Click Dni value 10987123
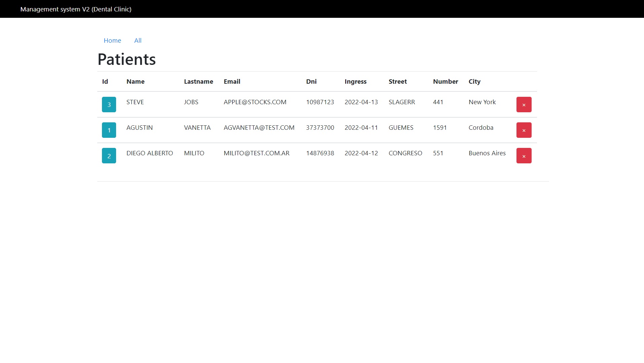This screenshot has width=644, height=363. 320,102
